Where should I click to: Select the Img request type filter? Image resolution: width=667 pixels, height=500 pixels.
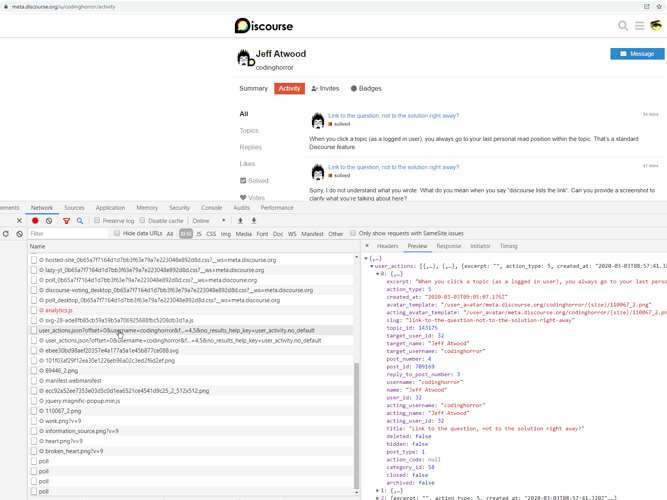[x=226, y=234]
